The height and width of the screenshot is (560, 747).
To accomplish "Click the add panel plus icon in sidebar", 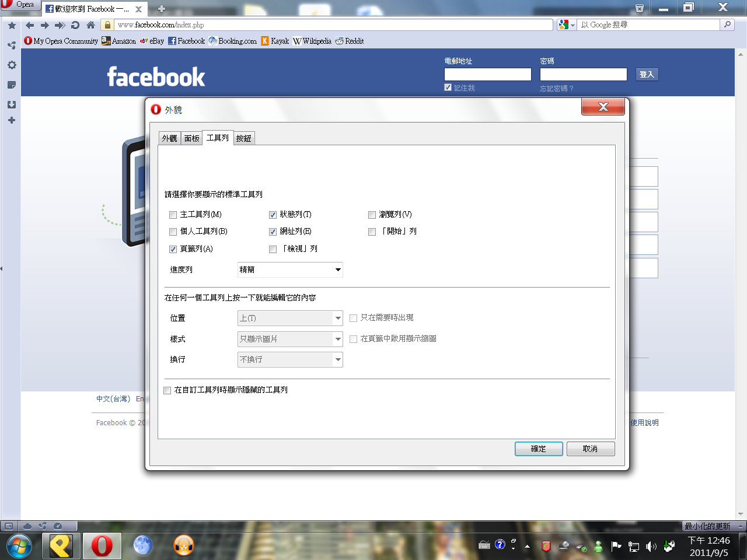I will [x=12, y=120].
